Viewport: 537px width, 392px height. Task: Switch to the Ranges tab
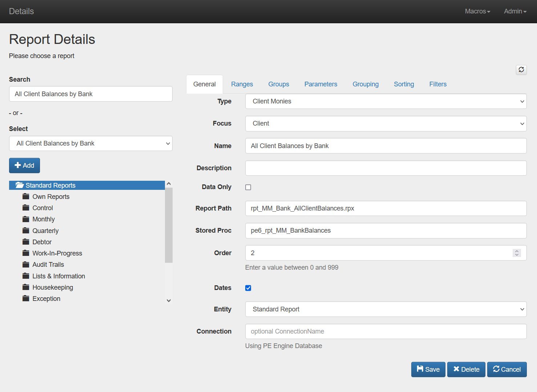(242, 84)
